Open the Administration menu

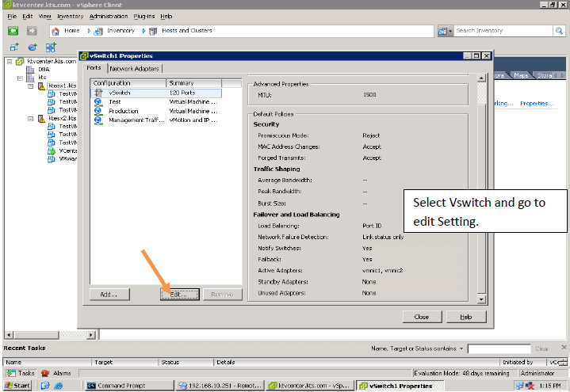click(x=109, y=17)
